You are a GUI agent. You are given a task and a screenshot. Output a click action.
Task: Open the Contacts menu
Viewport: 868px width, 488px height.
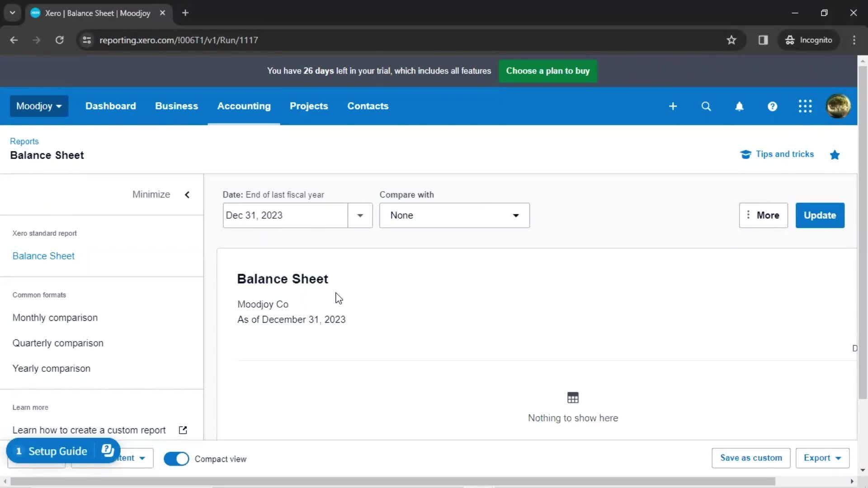[368, 106]
